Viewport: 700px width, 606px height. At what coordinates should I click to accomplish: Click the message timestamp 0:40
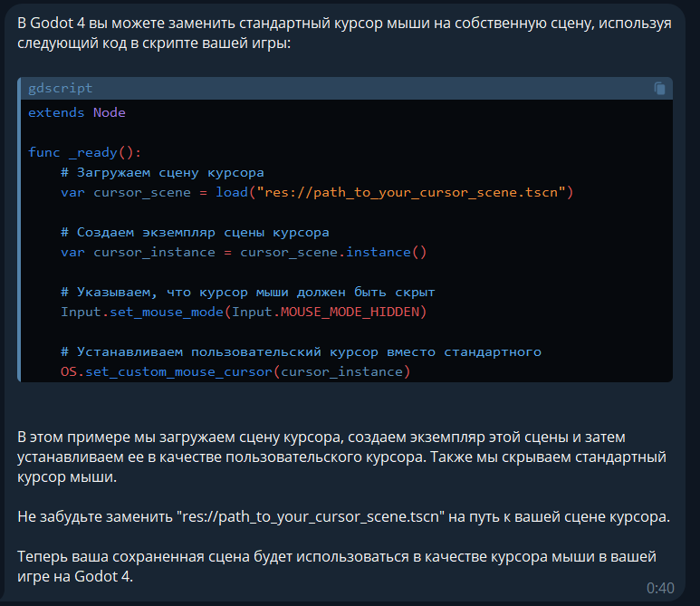click(660, 588)
